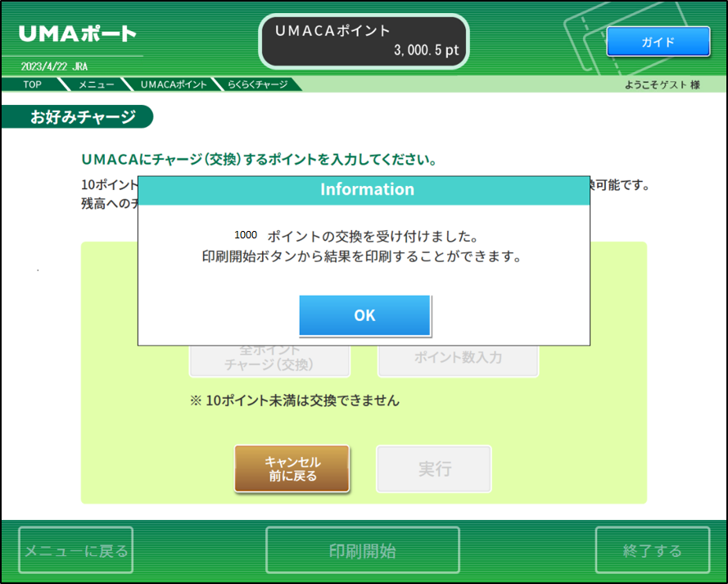This screenshot has width=728, height=584.
Task: Select the お好みチャージ section heading
Action: 83,117
